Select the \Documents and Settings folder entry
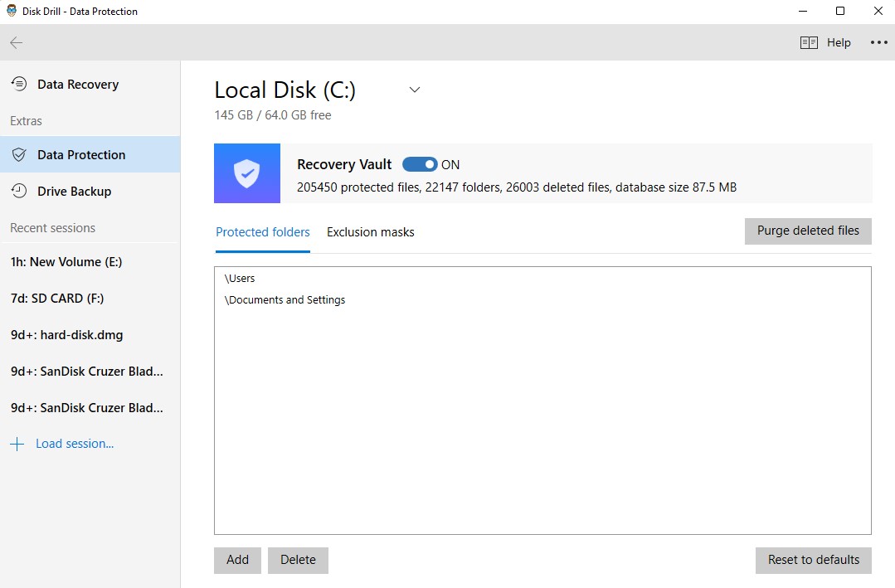Screen dimensions: 895x588 (542, 300)
